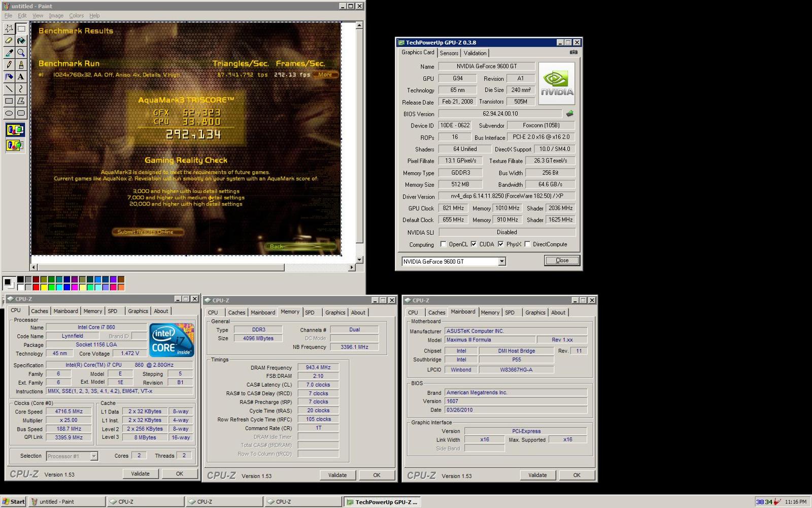Image resolution: width=812 pixels, height=508 pixels.
Task: Enable the OpenCL checkbox in GPU-Z
Action: coord(443,244)
